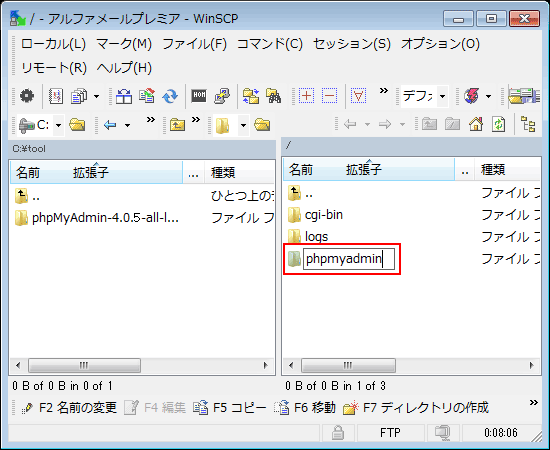Open the リモート(R) menu
This screenshot has height=450, width=550.
54,68
